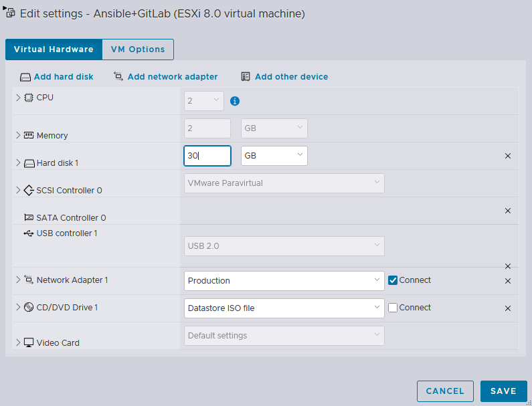Expand the CD/DVD Drive 1 row

(18, 307)
